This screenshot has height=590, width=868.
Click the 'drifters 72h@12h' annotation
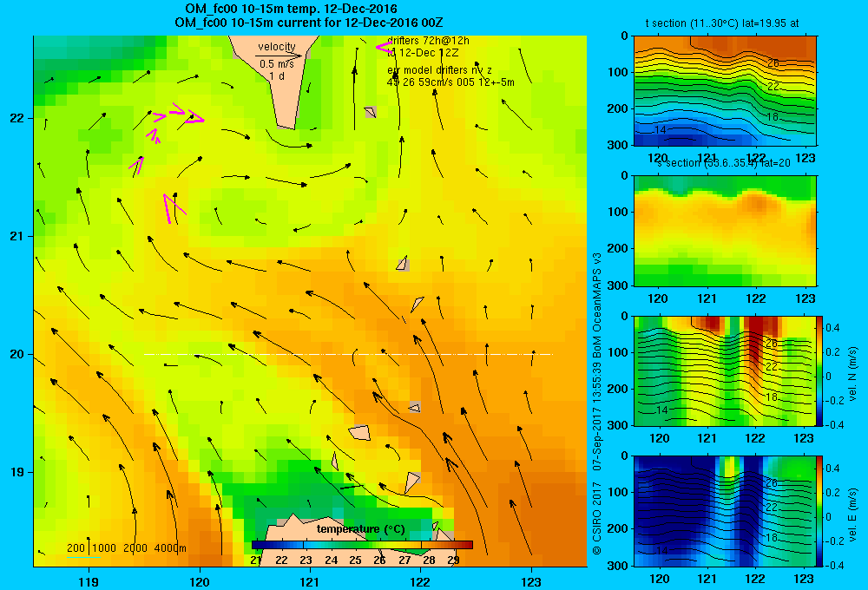pyautogui.click(x=429, y=41)
